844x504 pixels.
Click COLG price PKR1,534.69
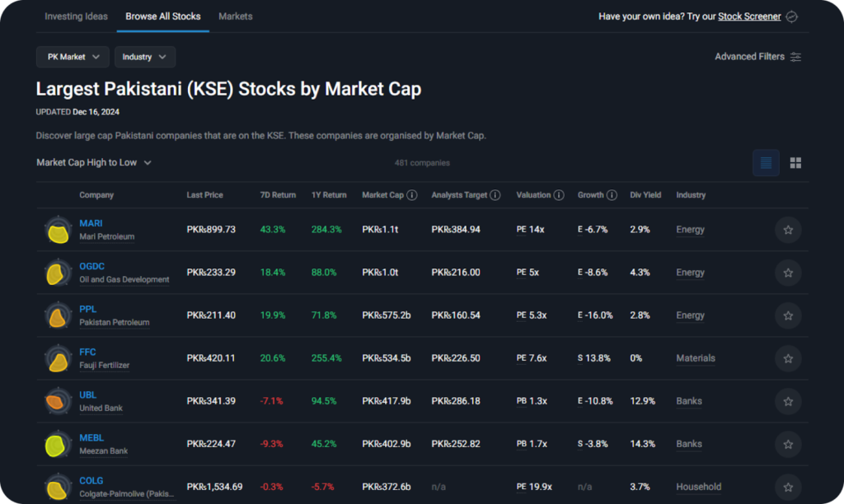point(214,487)
